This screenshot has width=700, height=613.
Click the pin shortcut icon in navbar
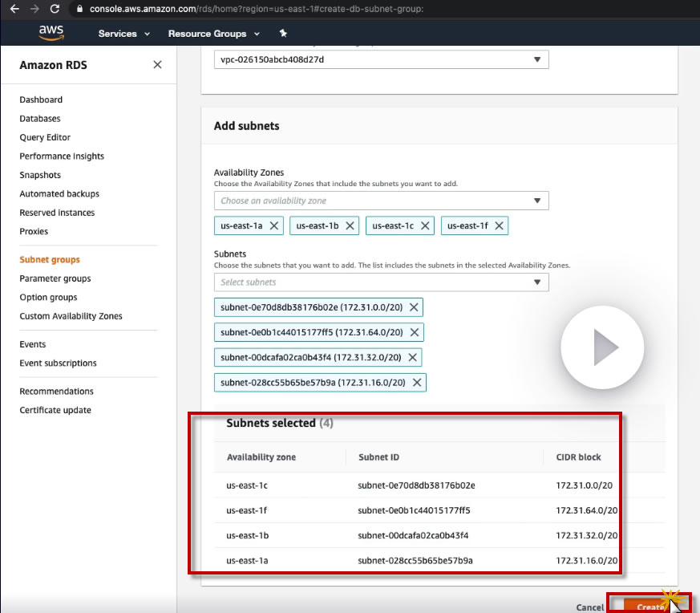click(x=283, y=34)
